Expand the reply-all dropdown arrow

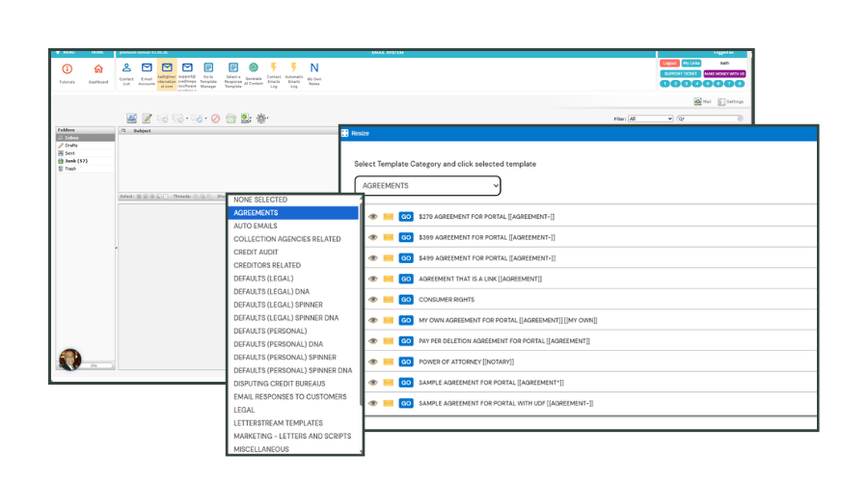click(x=187, y=119)
